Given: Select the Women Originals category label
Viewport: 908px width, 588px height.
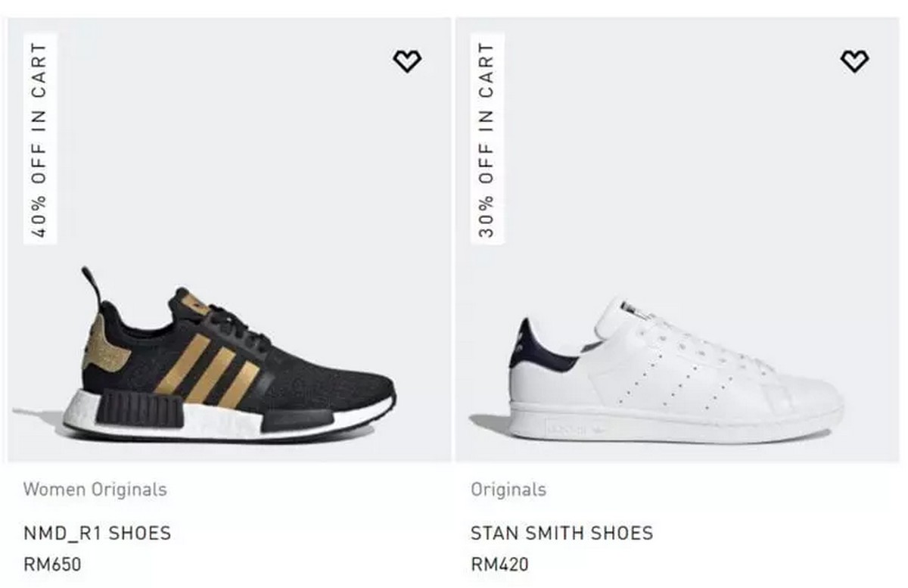Looking at the screenshot, I should click(95, 489).
